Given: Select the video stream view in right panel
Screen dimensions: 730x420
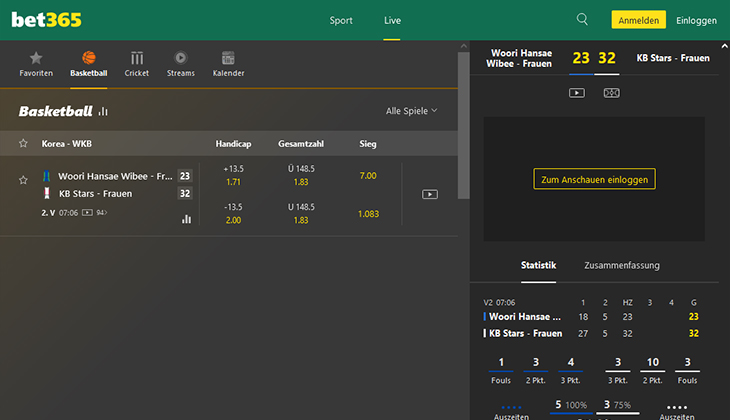Looking at the screenshot, I should coord(577,93).
